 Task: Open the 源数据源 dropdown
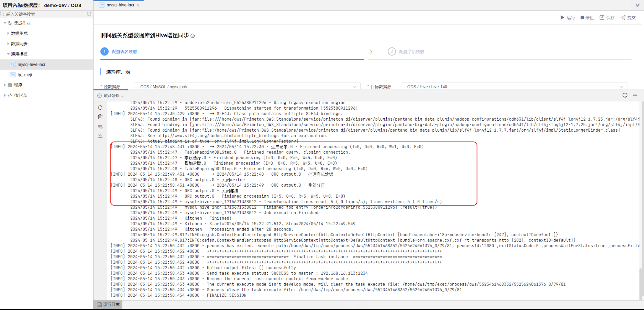[x=248, y=87]
